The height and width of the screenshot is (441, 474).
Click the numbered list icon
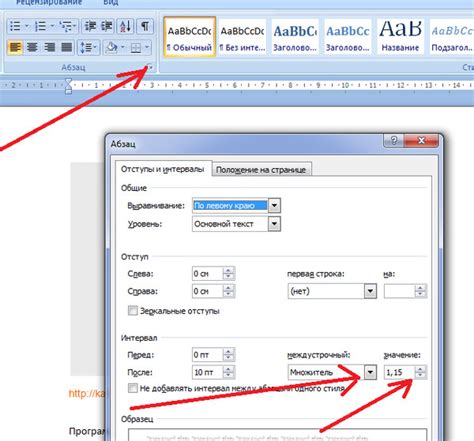click(x=41, y=26)
